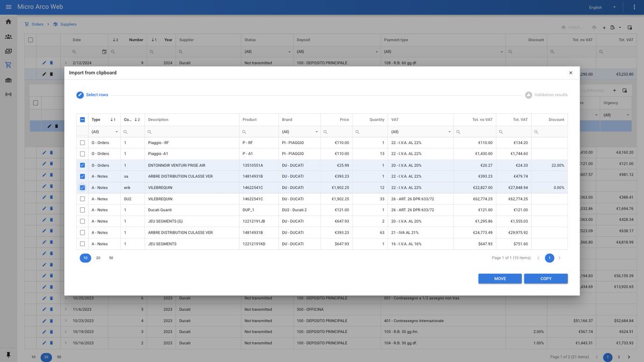Open the warehouse icon in the sidebar
The width and height of the screenshot is (644, 362).
(x=8, y=80)
